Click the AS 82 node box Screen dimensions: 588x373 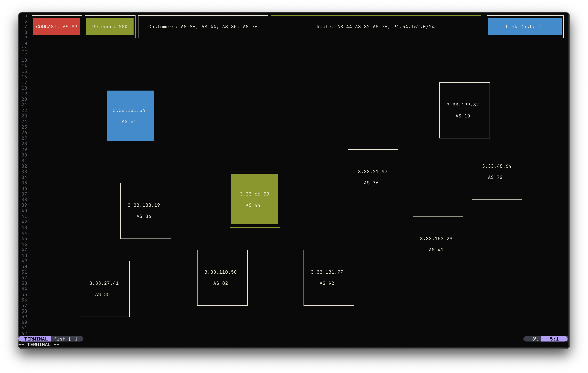pyautogui.click(x=222, y=278)
